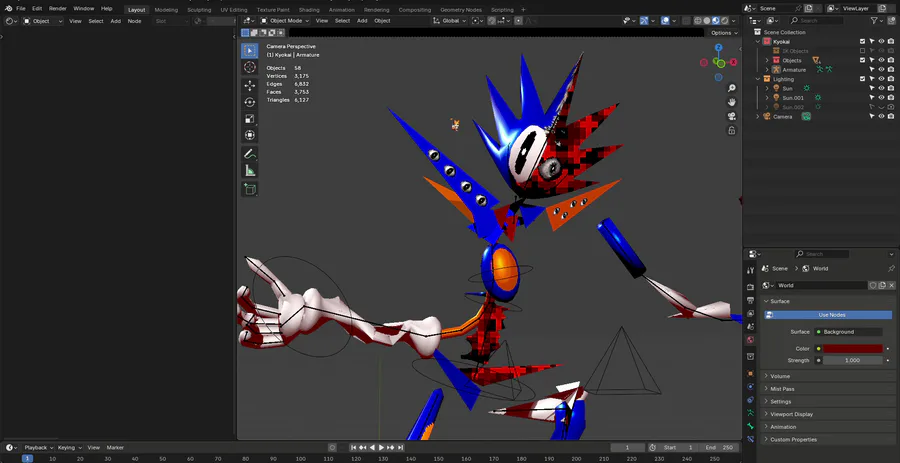The image size is (900, 463).
Task: Uncheck the Kyokai collection checkbox
Action: pyautogui.click(x=862, y=42)
